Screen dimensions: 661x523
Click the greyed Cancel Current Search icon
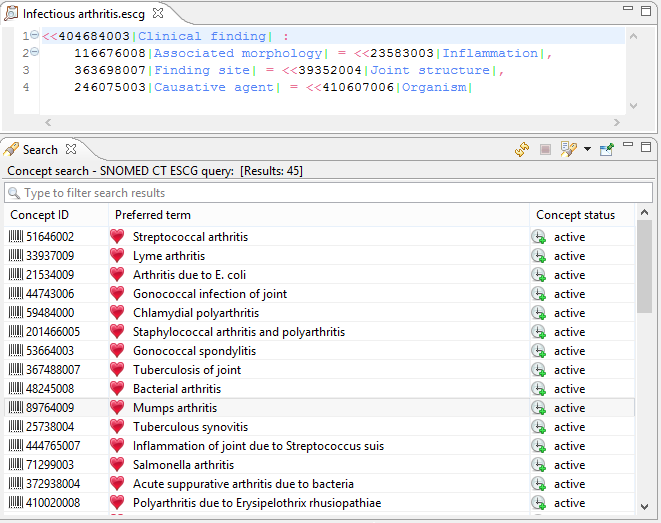coord(546,149)
